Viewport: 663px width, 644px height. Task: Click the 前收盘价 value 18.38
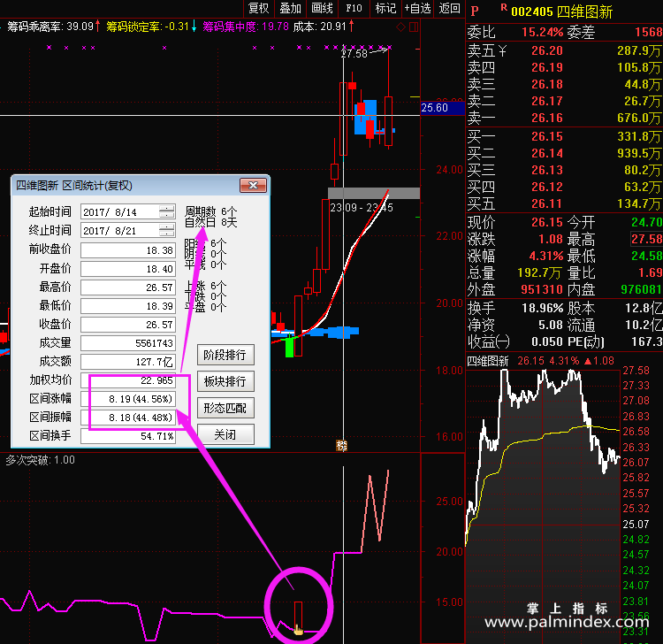[127, 250]
